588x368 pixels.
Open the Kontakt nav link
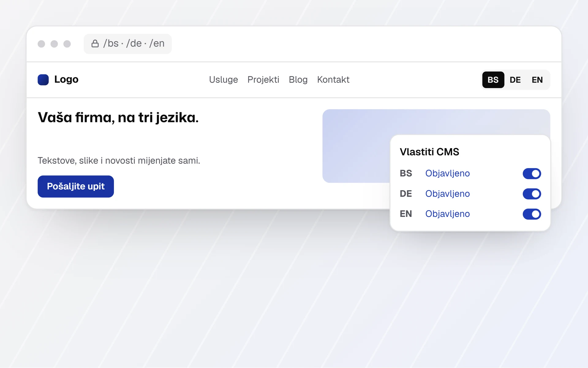(x=333, y=80)
